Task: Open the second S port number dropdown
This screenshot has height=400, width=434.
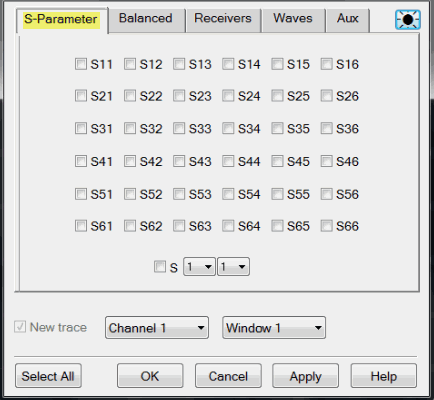Action: coord(233,267)
